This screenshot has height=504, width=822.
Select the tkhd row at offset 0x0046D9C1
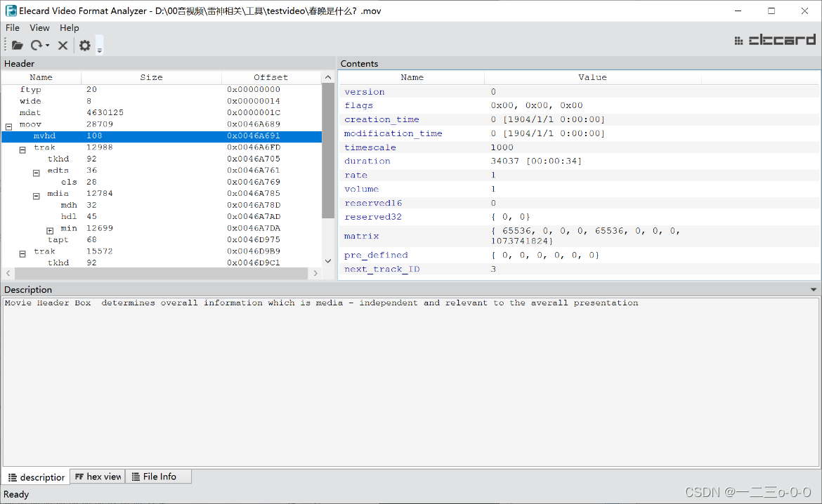(162, 263)
